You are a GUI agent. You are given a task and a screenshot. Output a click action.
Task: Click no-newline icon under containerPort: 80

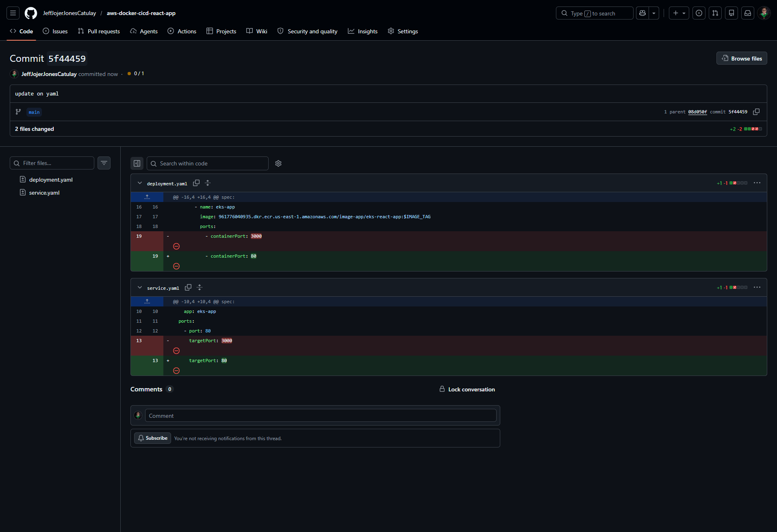(176, 266)
